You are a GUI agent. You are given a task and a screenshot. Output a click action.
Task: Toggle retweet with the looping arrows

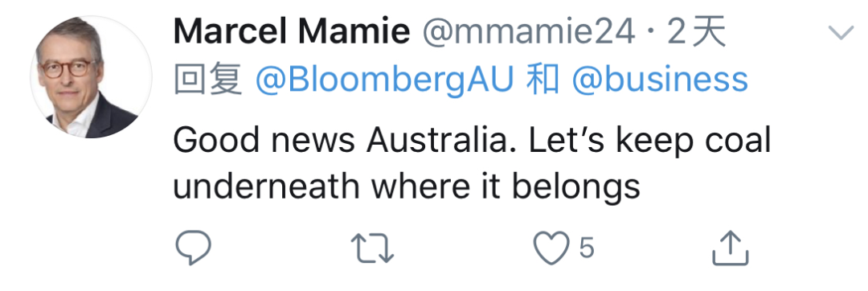[x=372, y=248]
